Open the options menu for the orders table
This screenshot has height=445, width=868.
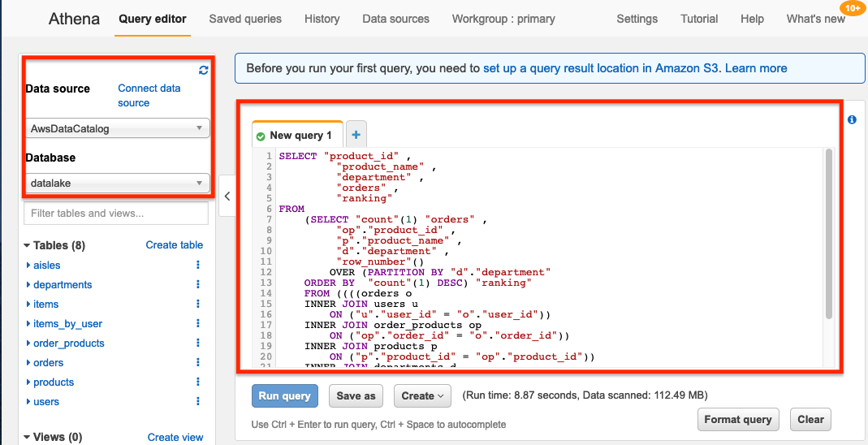[197, 362]
